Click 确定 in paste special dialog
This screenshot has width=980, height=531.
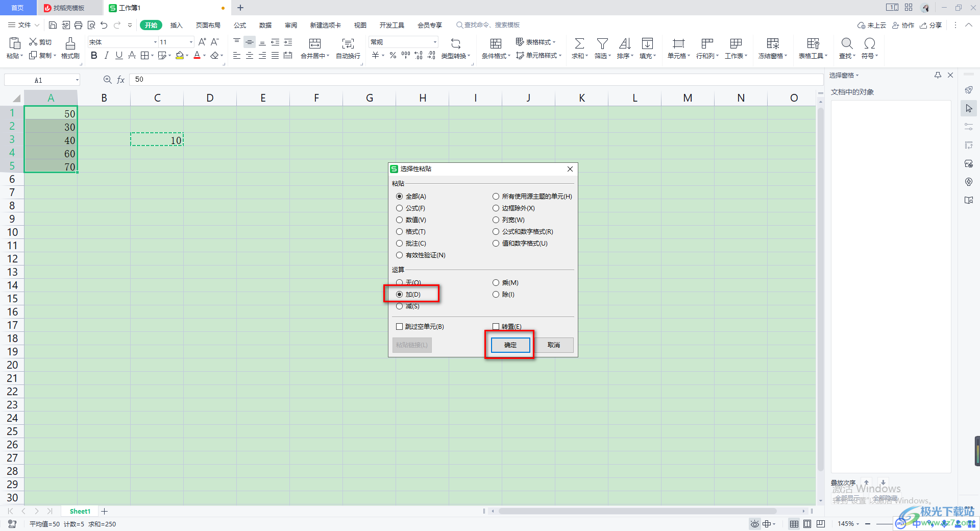point(510,345)
